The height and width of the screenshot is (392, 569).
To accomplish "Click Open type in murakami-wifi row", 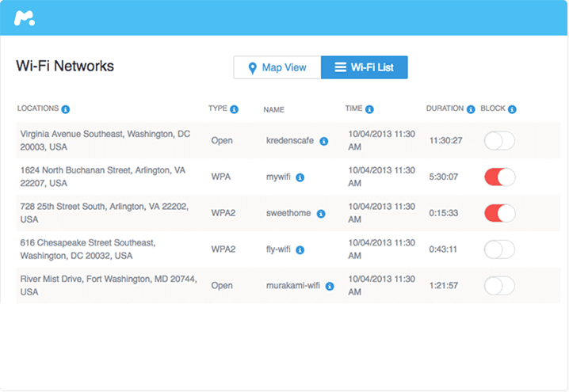I will click(x=222, y=286).
